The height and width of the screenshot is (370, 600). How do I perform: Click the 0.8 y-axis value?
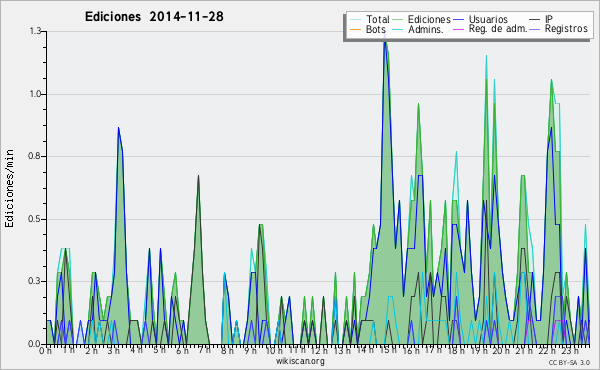point(35,156)
